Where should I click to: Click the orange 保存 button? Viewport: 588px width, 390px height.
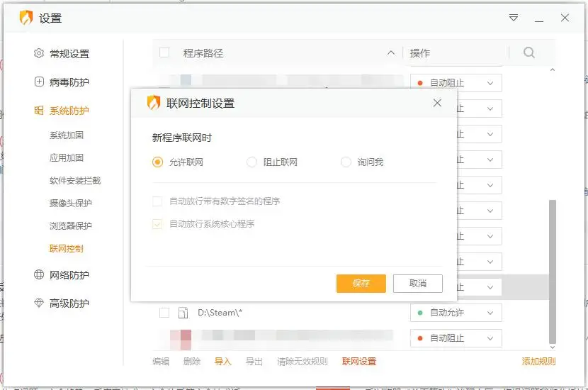[x=361, y=284]
